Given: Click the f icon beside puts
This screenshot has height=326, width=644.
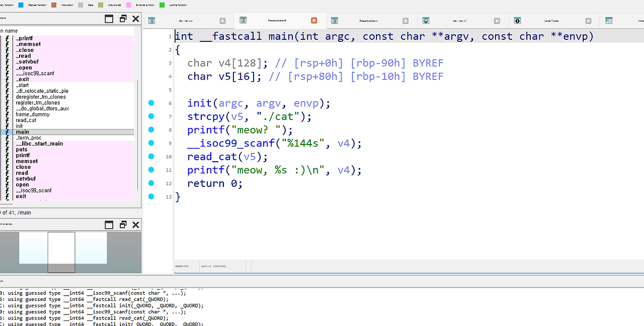Looking at the screenshot, I should 7,150.
